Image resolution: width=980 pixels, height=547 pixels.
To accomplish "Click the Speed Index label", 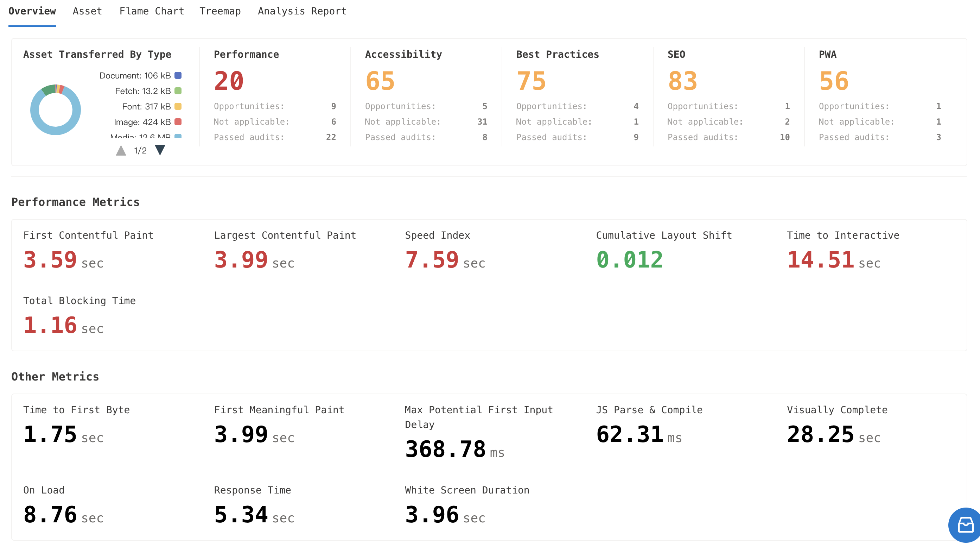I will pos(438,235).
